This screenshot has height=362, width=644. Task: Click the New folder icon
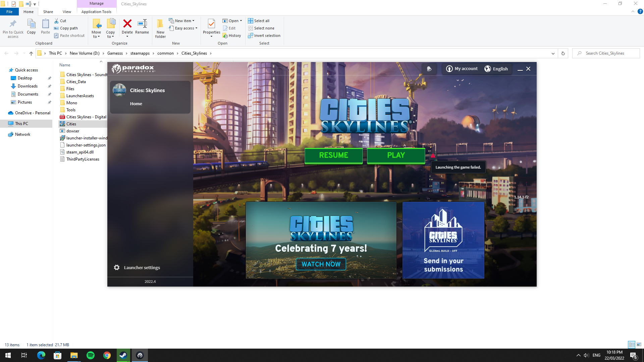tap(160, 24)
